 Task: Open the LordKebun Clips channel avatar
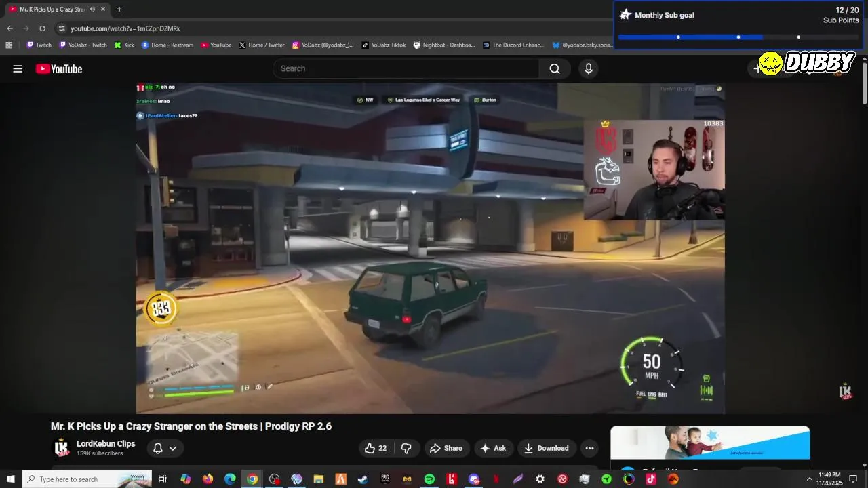coord(62,447)
